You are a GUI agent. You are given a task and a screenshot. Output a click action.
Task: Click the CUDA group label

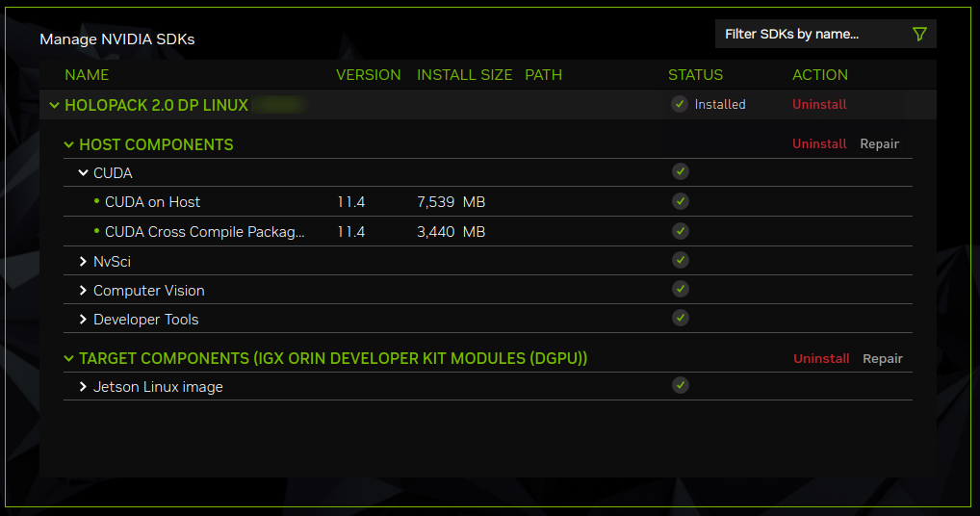tap(113, 173)
